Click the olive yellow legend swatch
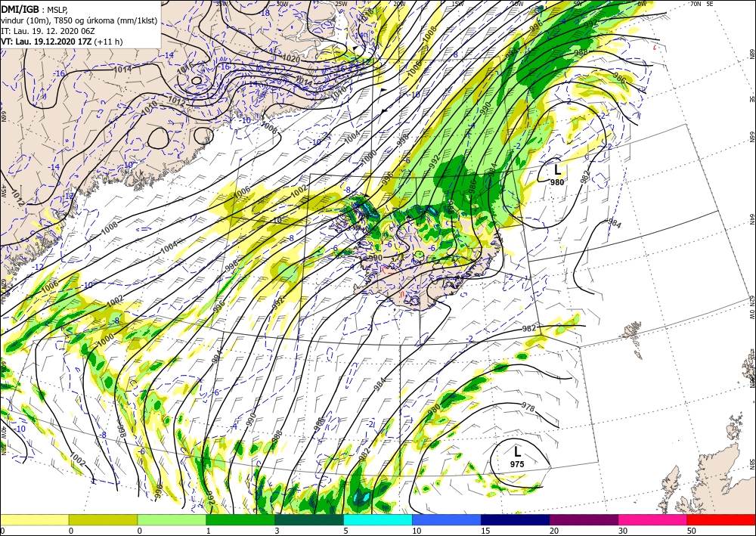Viewport: 756px width, 536px height. [103, 519]
